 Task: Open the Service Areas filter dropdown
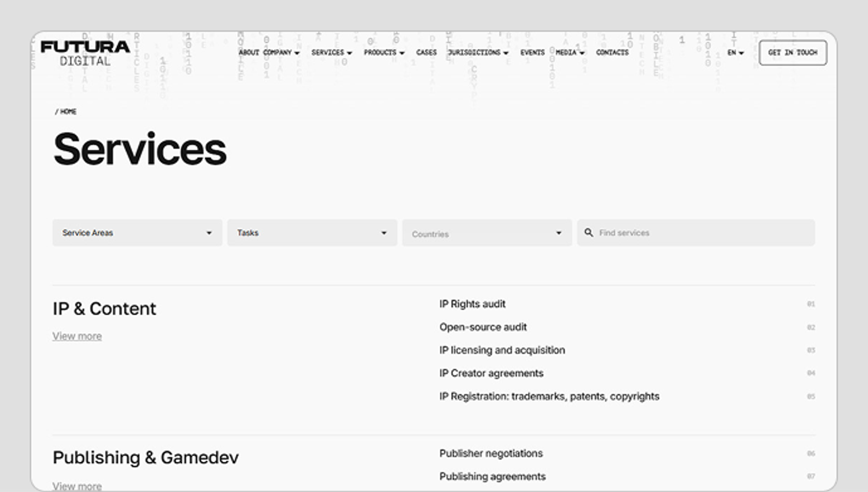(137, 233)
